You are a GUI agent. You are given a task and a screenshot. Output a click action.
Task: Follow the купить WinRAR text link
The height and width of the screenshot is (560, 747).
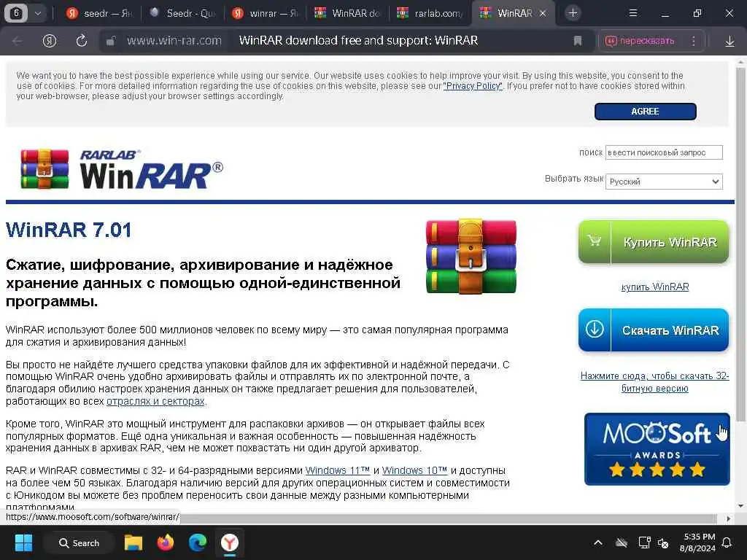click(654, 287)
